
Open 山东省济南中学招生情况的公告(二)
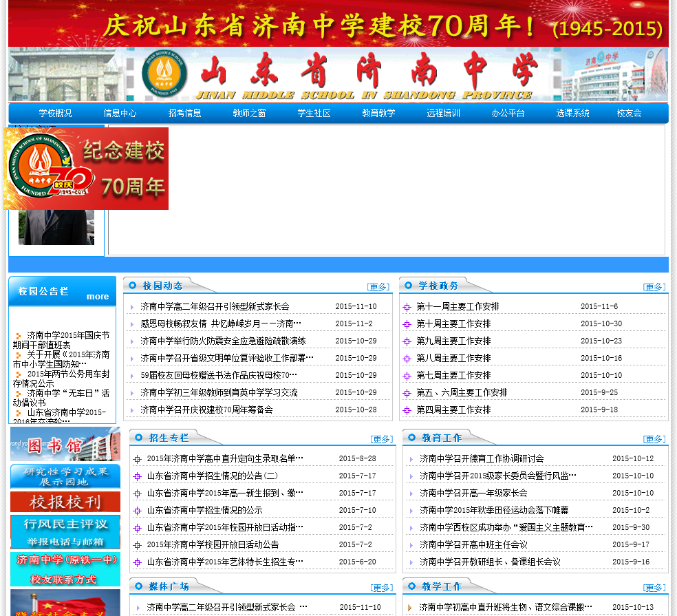click(212, 476)
